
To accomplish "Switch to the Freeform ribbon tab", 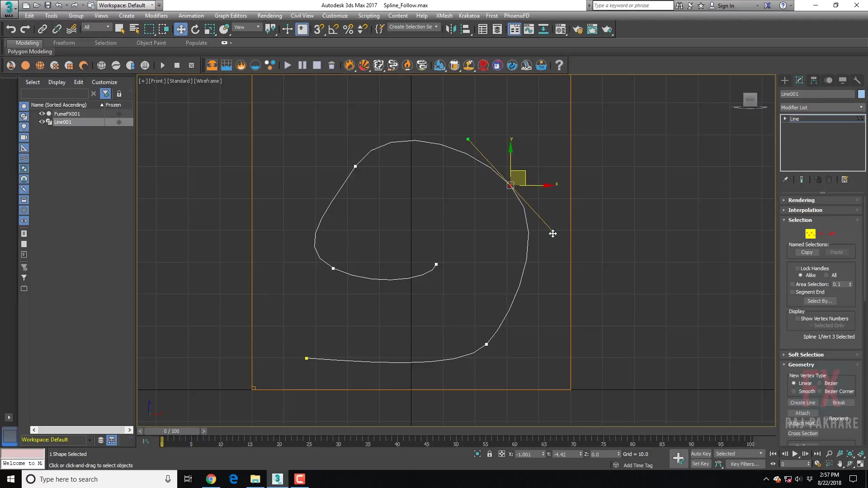I will tap(64, 43).
